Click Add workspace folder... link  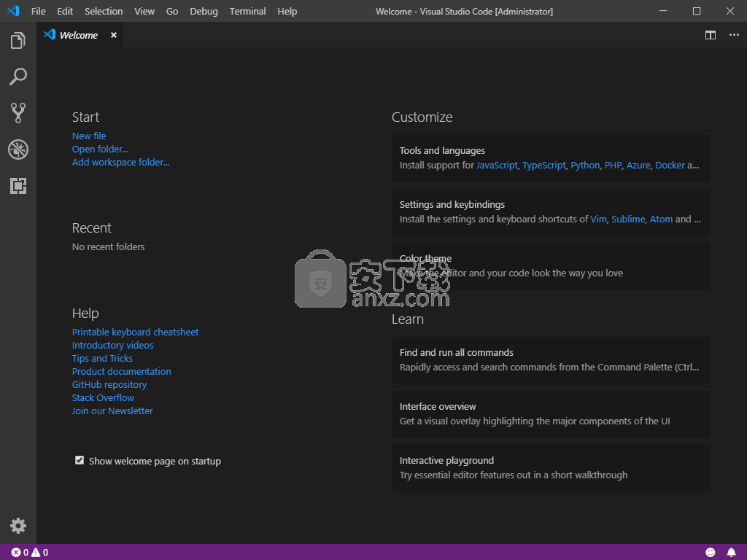click(x=120, y=162)
